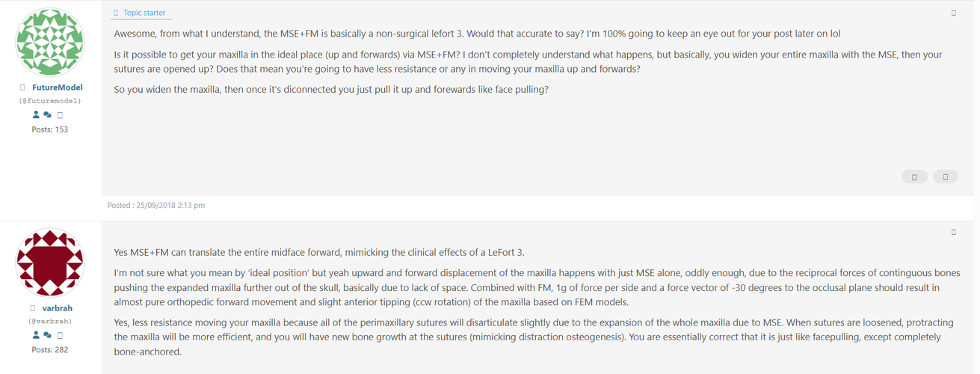
Task: Open FutureModel's profile via person icon
Action: 36,115
